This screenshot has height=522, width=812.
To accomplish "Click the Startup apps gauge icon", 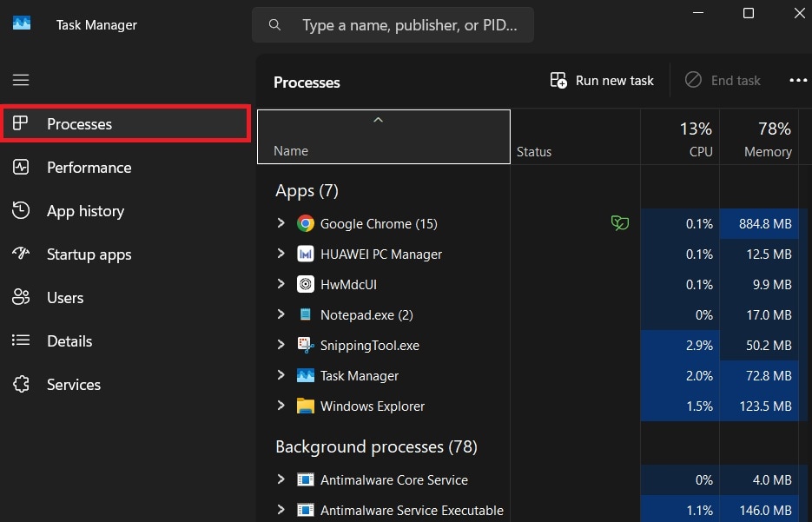I will (21, 254).
